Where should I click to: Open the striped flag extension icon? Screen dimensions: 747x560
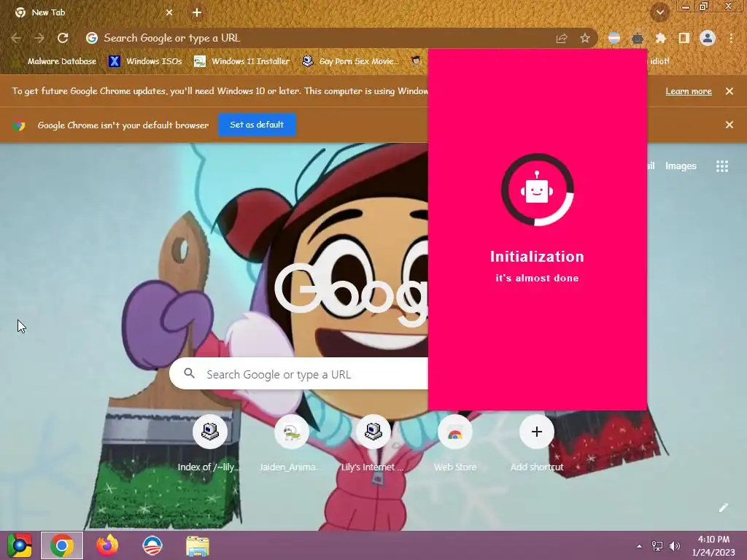(614, 39)
